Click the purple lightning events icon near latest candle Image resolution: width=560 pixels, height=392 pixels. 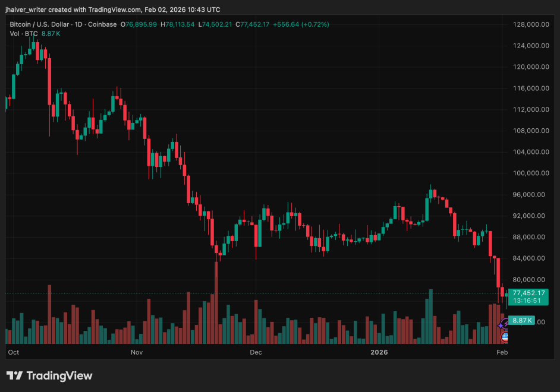[x=504, y=323]
